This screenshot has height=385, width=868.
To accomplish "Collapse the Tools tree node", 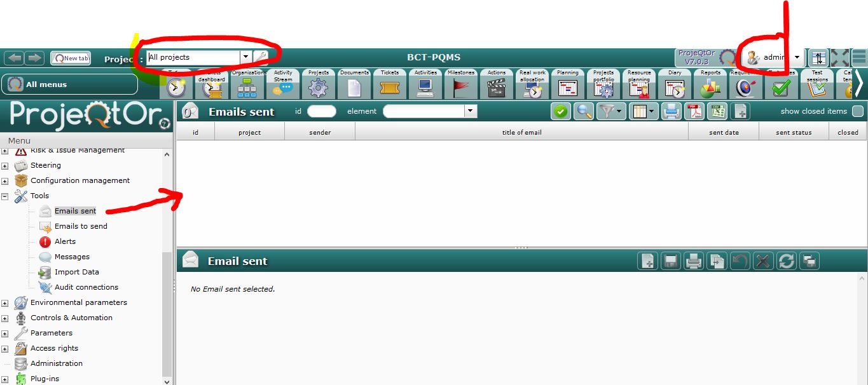I will 5,196.
